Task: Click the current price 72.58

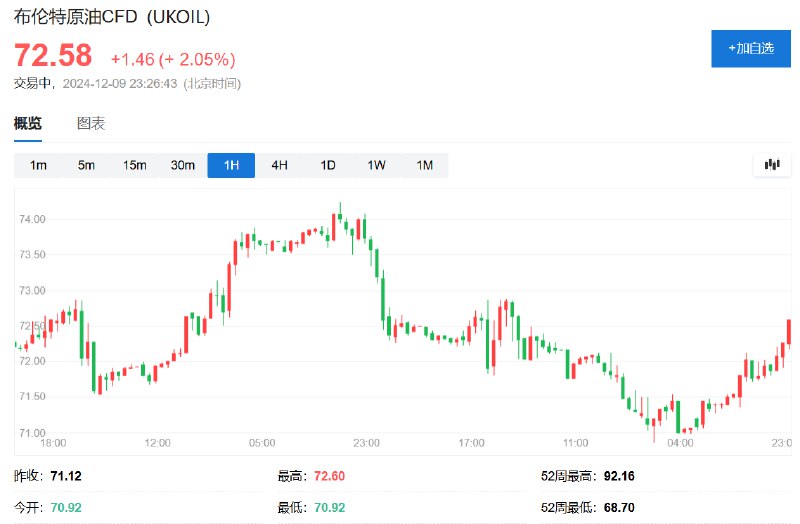Action: pos(53,55)
